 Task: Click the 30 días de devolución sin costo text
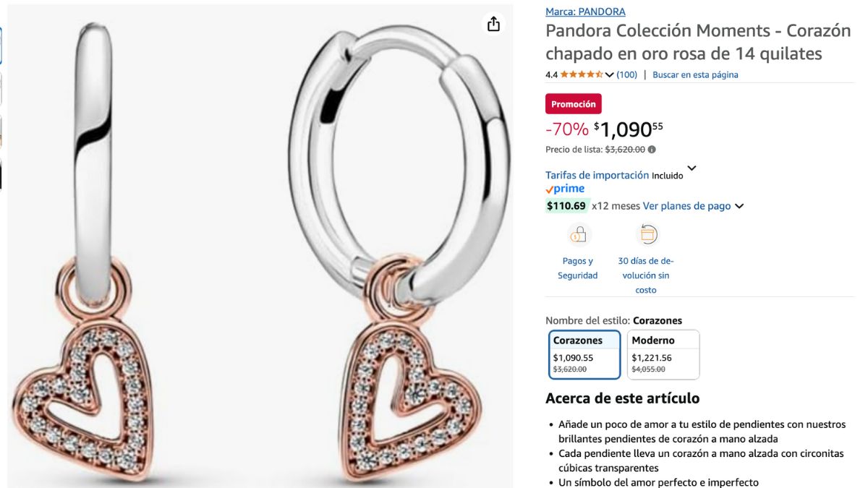pyautogui.click(x=646, y=275)
